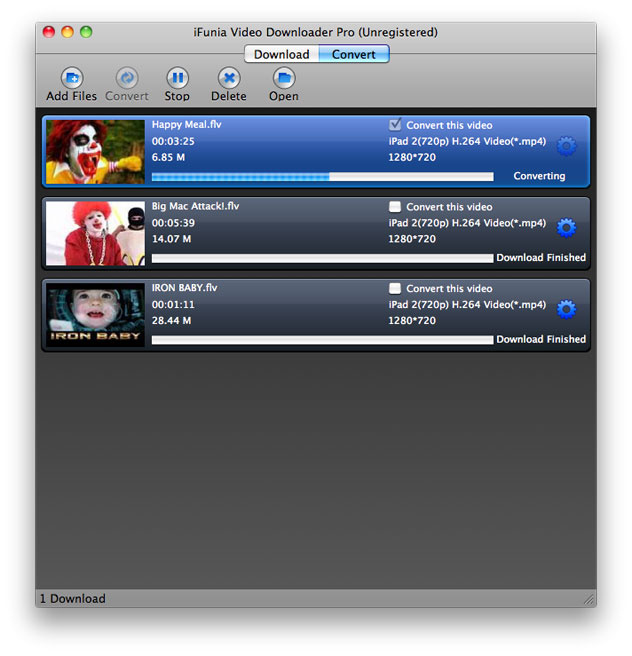The height and width of the screenshot is (656, 632).
Task: Check Convert this video for Big Mac Attack!.flv
Action: [x=395, y=207]
